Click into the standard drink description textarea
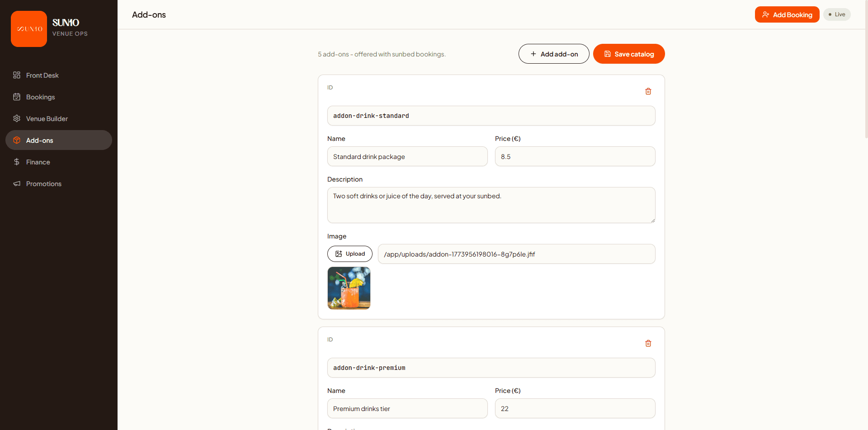The width and height of the screenshot is (868, 430). (491, 205)
